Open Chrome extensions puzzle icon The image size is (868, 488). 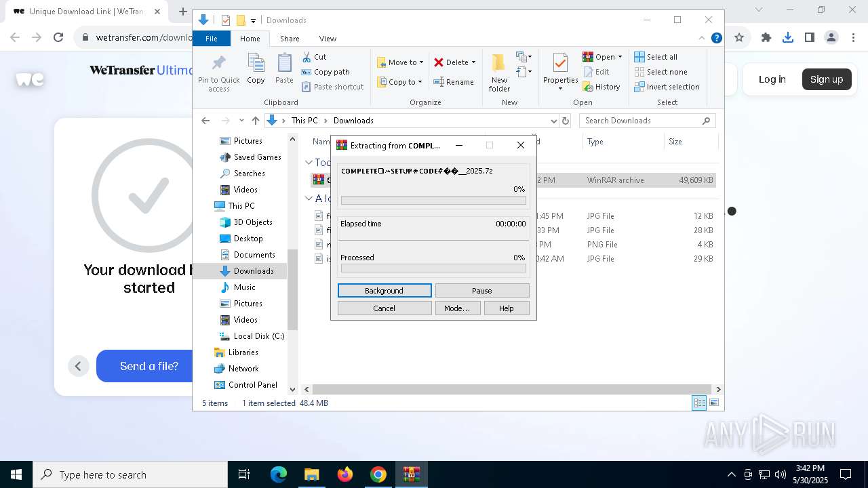tap(766, 38)
